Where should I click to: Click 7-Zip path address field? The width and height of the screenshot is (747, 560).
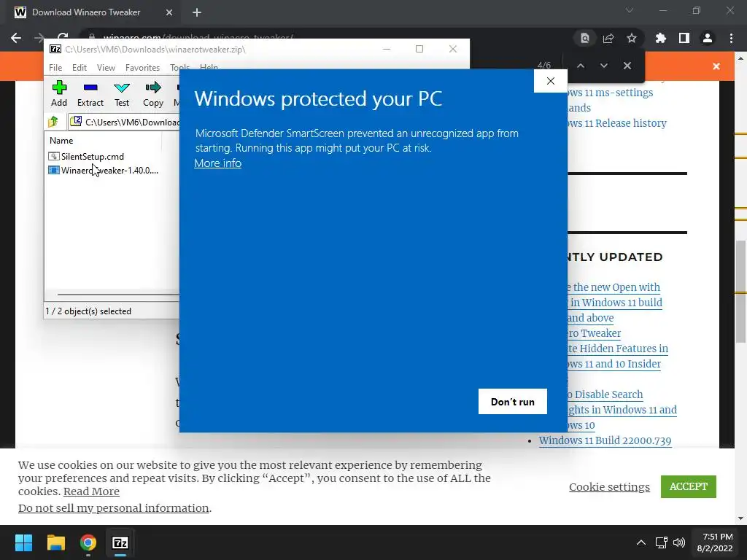click(125, 122)
